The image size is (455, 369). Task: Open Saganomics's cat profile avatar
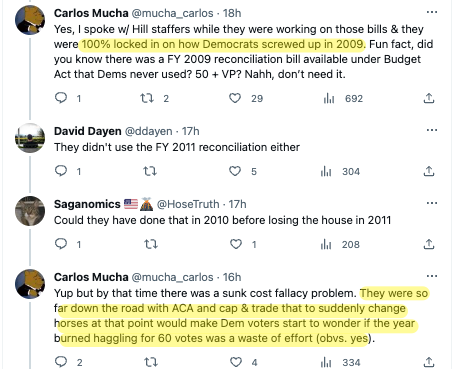(30, 211)
